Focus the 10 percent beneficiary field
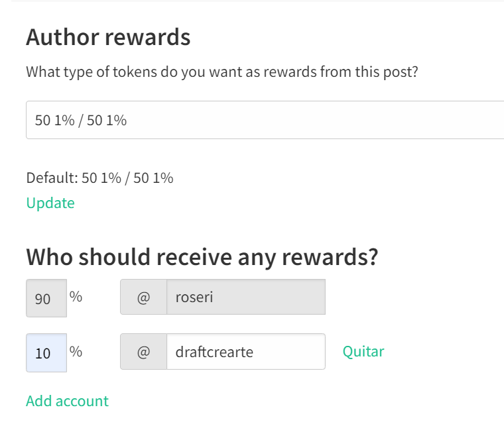504x432 pixels. click(x=46, y=352)
